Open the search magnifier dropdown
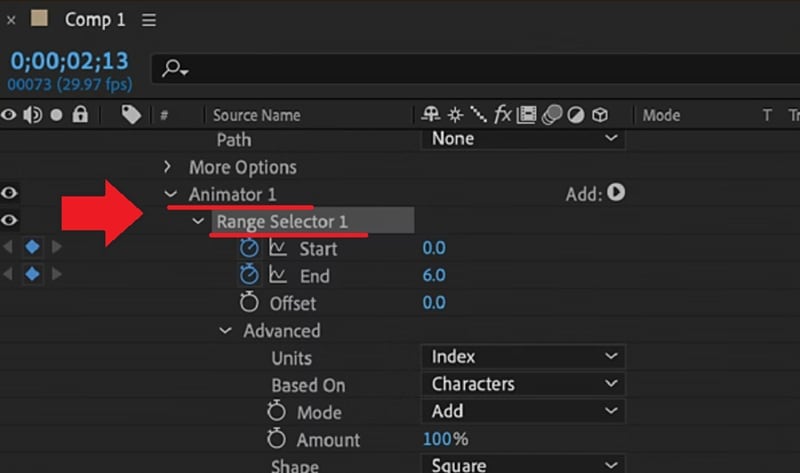Viewport: 800px width, 473px height. [x=175, y=68]
